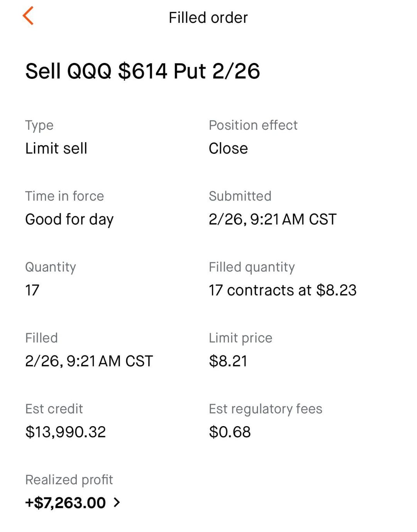Image resolution: width=417 pixels, height=532 pixels.
Task: Tap the $8.21 limit price value
Action: pyautogui.click(x=228, y=361)
